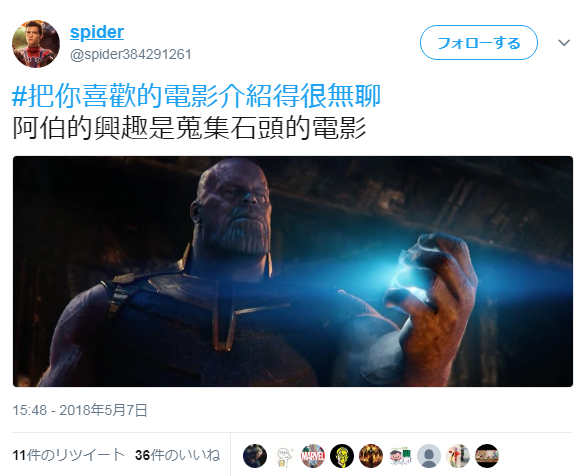Enlarge the Thanos tweet image
The width and height of the screenshot is (586, 476).
coord(293,271)
